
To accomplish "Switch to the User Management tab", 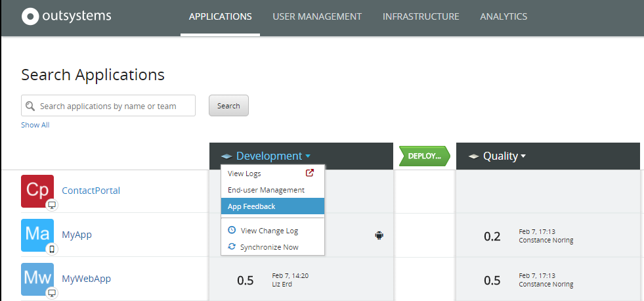I will coord(317,16).
